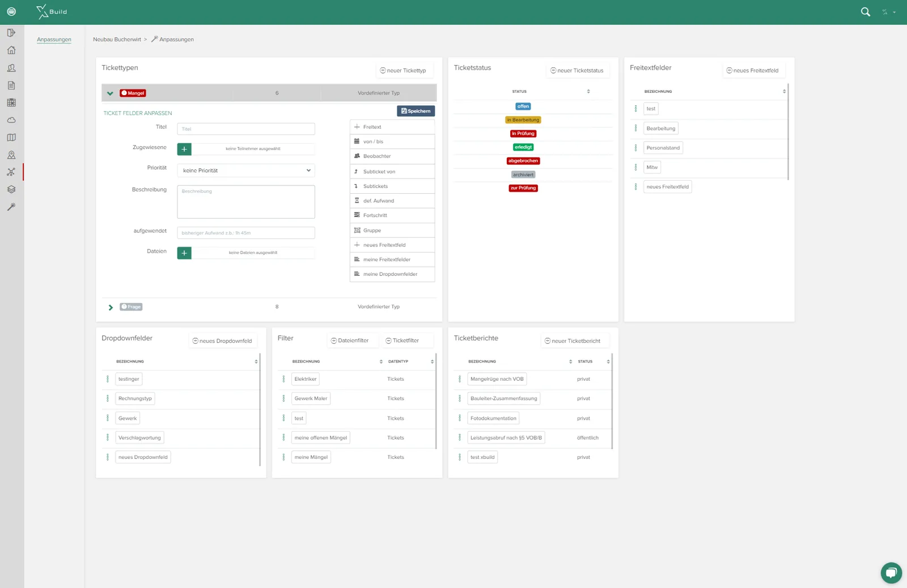Click the green plus for Dateien
The image size is (907, 588).
coord(184,253)
